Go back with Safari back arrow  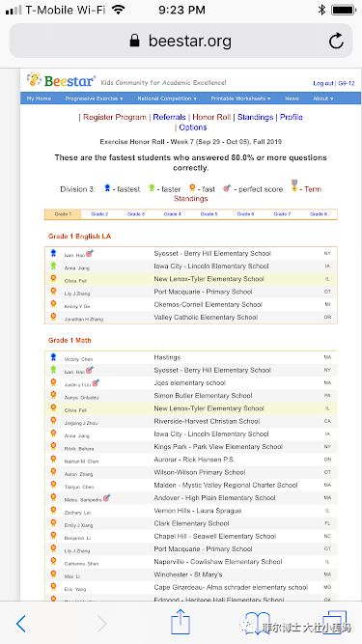[20, 624]
